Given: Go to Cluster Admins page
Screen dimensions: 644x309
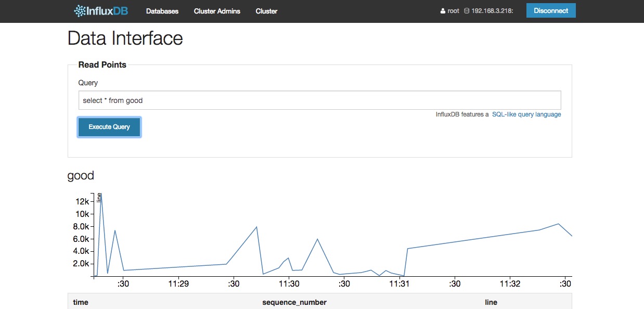Looking at the screenshot, I should click(x=217, y=11).
